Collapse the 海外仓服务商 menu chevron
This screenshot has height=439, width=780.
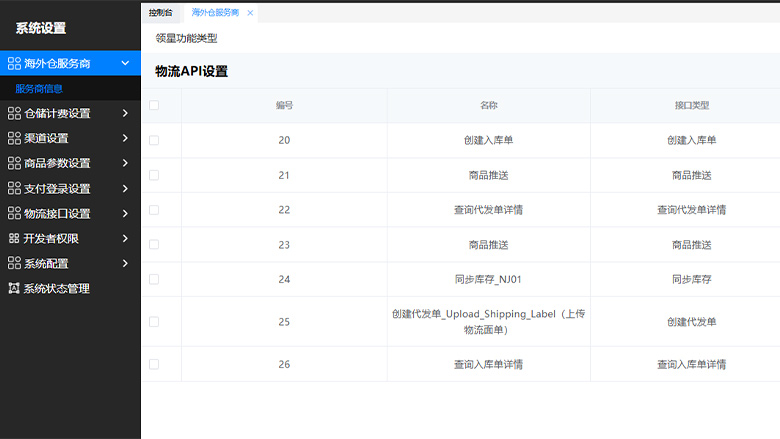tap(125, 63)
